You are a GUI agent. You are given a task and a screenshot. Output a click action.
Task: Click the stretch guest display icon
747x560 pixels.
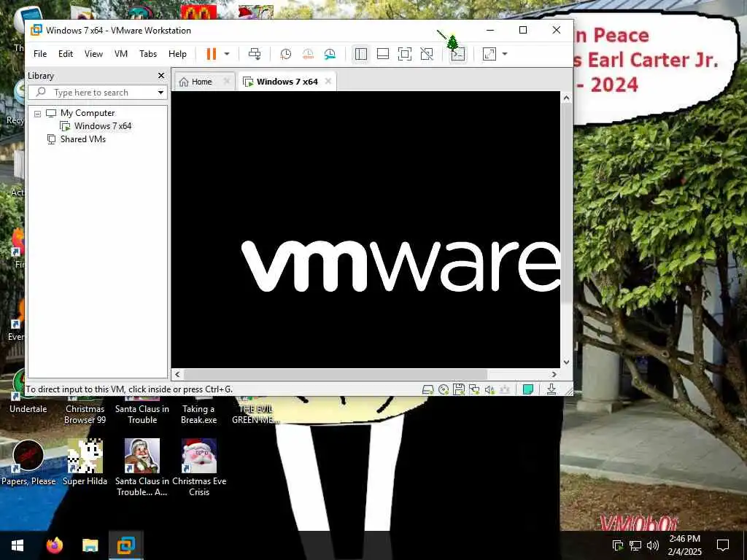click(489, 54)
